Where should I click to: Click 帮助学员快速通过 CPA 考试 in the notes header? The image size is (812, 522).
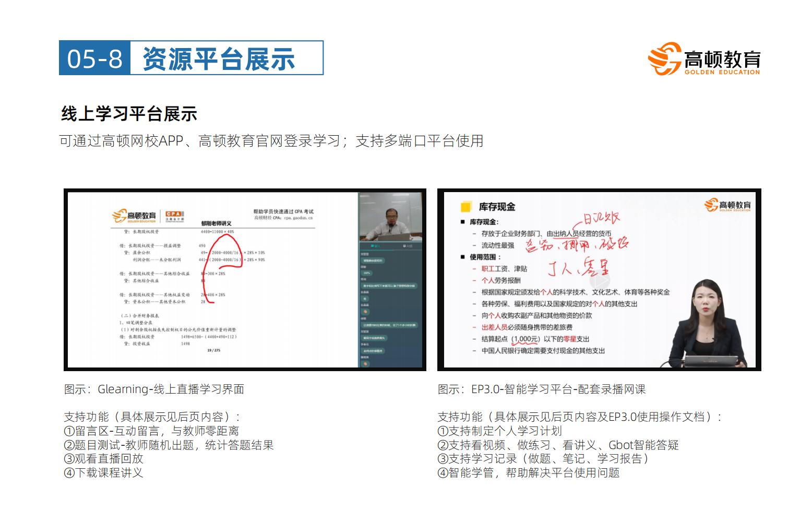click(282, 212)
